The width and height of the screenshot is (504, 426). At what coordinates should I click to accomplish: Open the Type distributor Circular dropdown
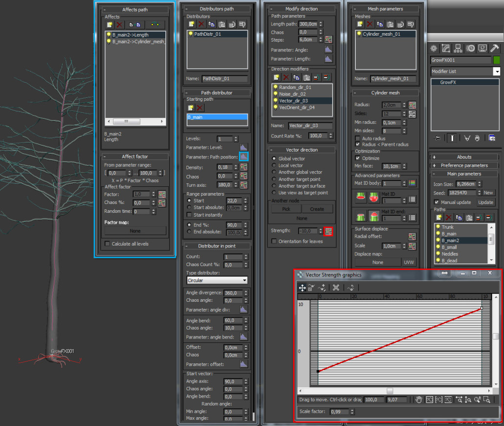click(x=217, y=280)
